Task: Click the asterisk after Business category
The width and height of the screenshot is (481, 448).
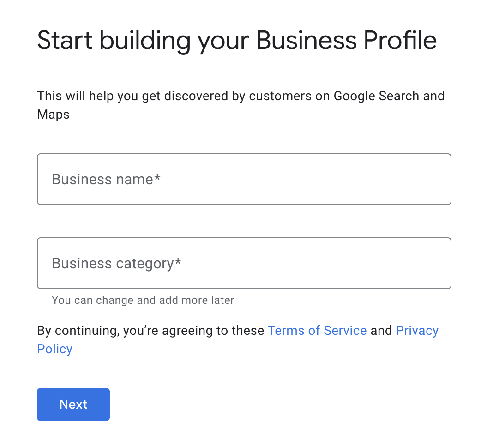Action: coord(178,262)
